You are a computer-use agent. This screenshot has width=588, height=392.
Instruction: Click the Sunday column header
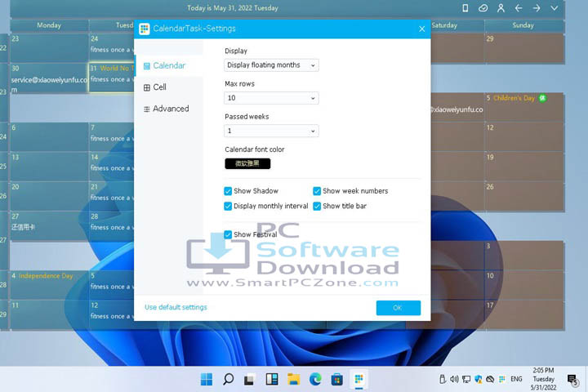[x=523, y=25]
